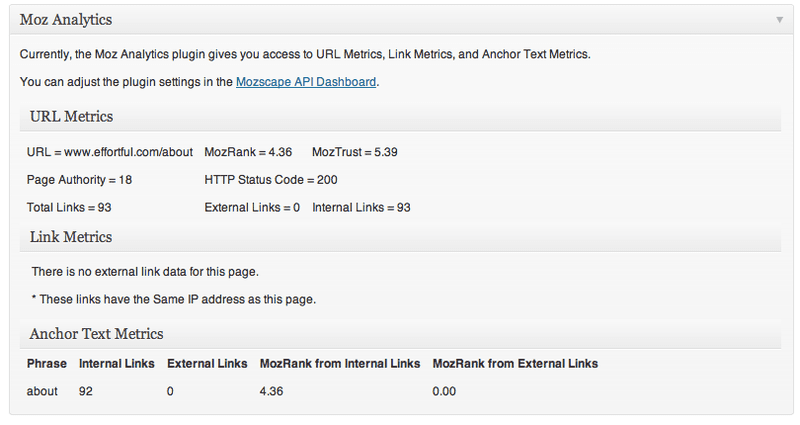Click the MozRank = 4.36 value
The width and height of the screenshot is (800, 425).
coord(248,152)
